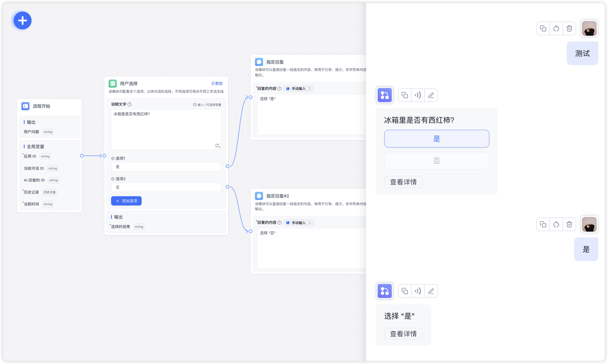The image size is (608, 364).
Task: Remove 选项2 using its minus icon
Action: [x=113, y=179]
